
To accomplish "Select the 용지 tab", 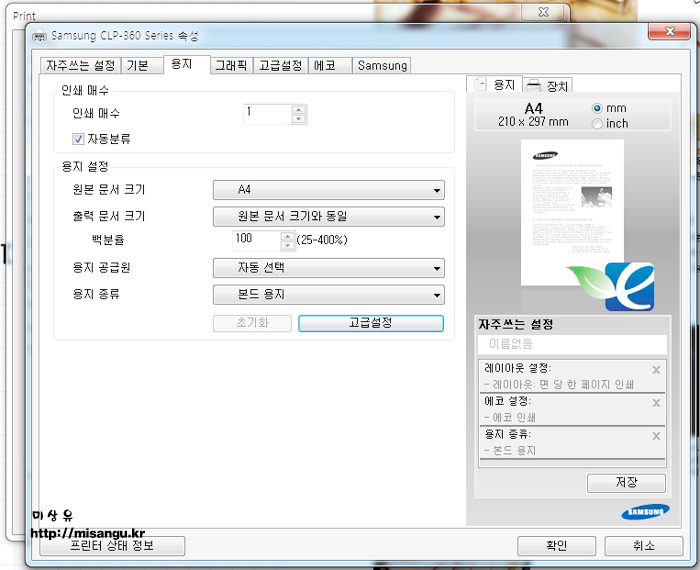I will tap(187, 64).
